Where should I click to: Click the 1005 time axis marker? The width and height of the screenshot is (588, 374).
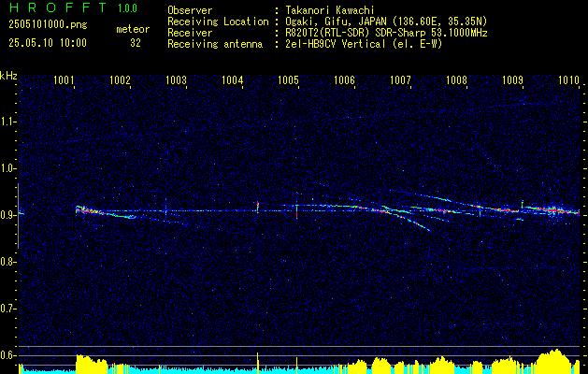(x=288, y=79)
